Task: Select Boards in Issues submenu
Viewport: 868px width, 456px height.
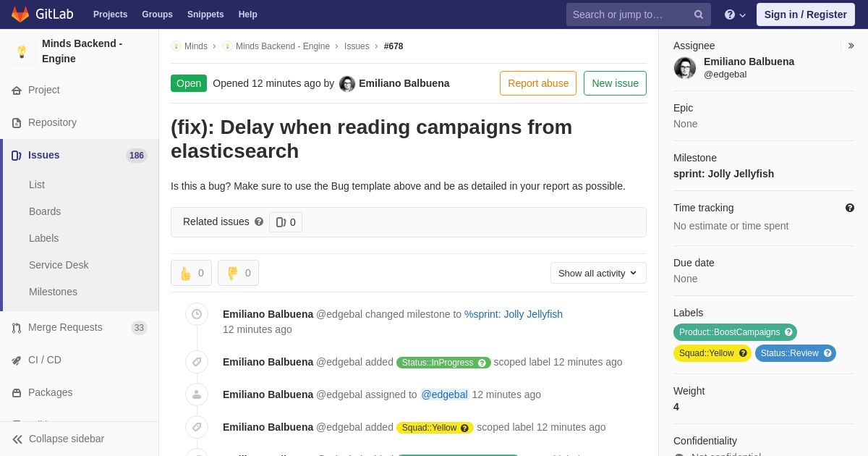Action: tap(45, 211)
